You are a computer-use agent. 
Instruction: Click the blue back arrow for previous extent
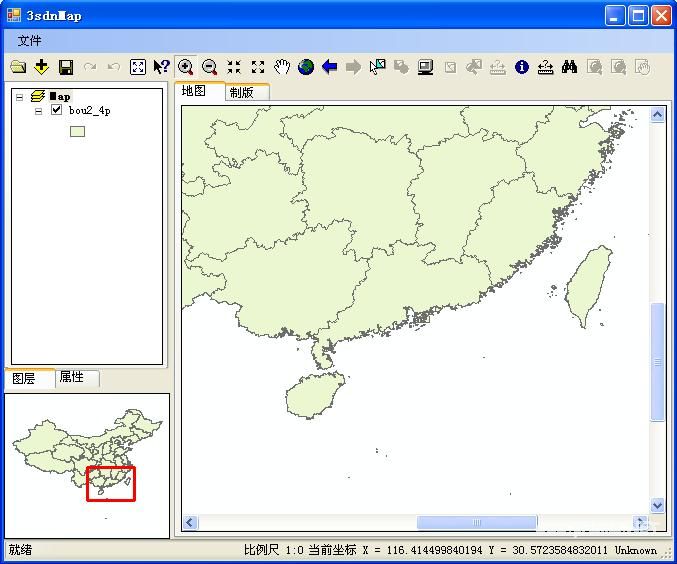coord(329,67)
